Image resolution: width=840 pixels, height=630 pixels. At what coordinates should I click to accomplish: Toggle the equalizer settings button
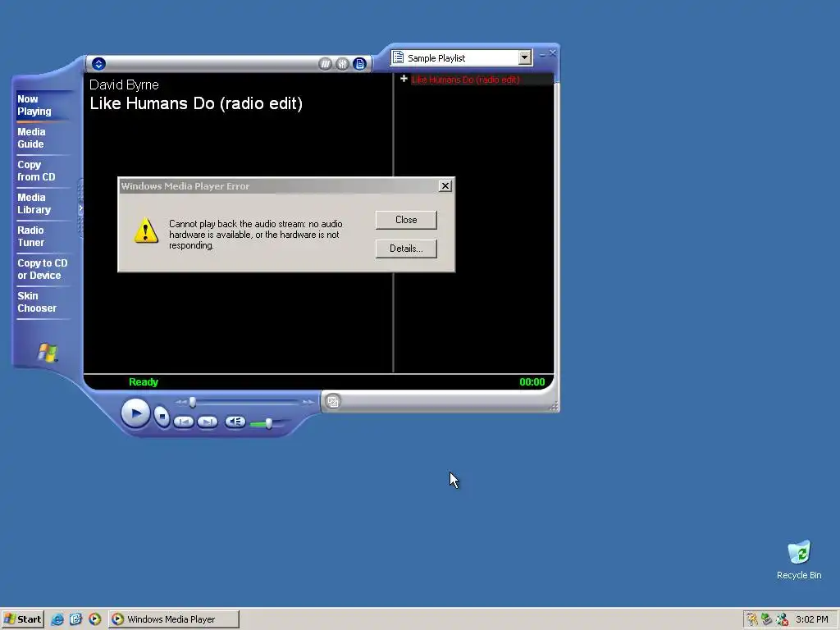[342, 64]
